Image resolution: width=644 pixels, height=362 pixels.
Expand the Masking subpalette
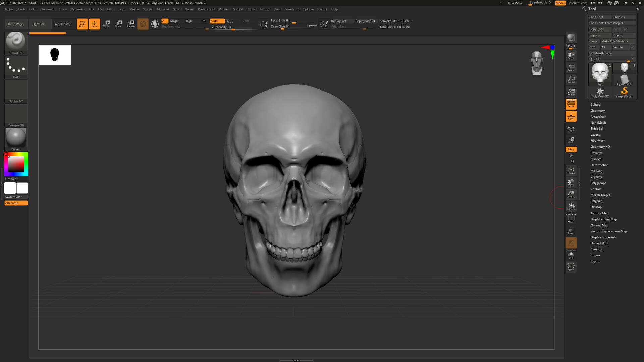pos(596,171)
